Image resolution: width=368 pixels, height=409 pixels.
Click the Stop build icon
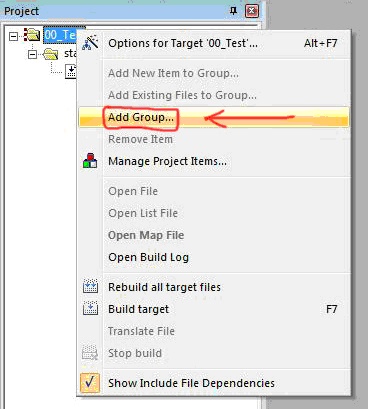90,353
